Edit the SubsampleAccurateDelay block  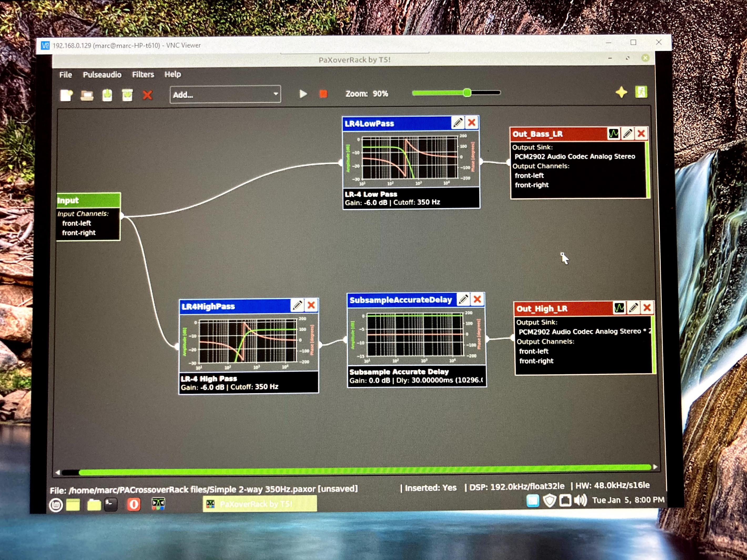click(463, 299)
